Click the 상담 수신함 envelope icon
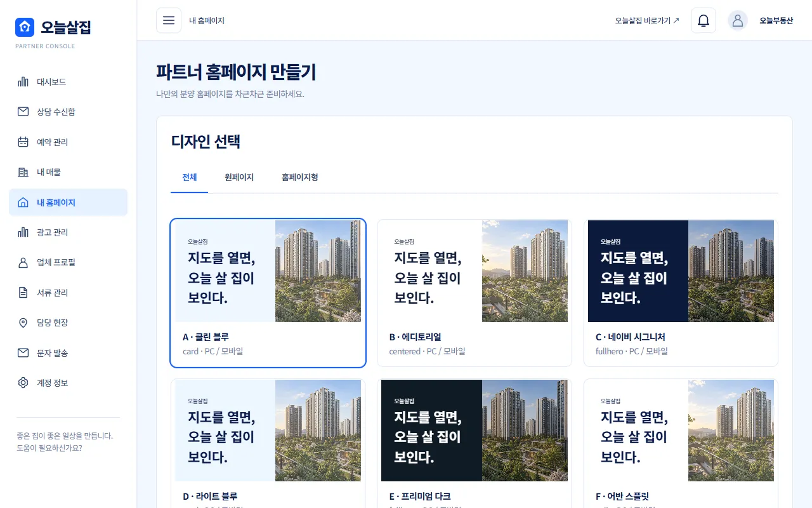 (23, 112)
